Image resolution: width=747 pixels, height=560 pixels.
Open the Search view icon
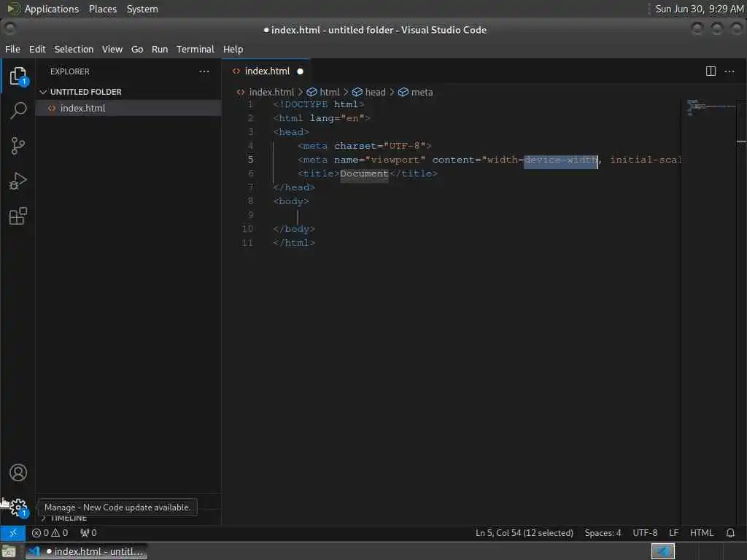[x=18, y=110]
